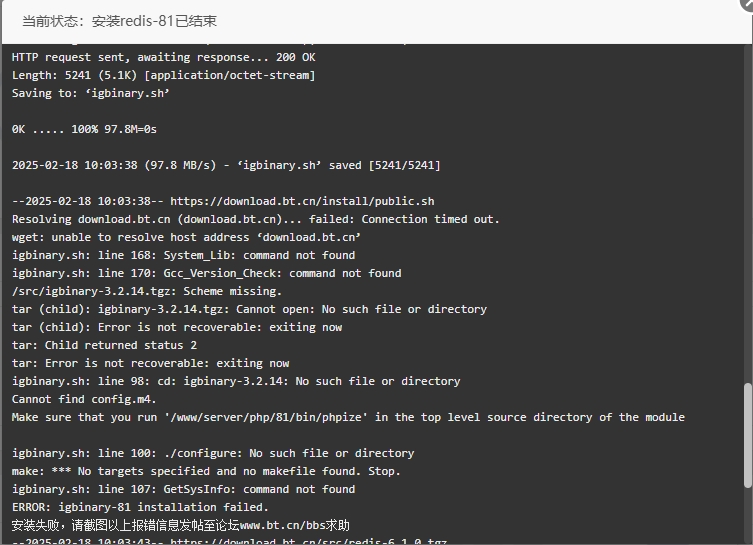Click the public.sh download URL line

pos(223,201)
